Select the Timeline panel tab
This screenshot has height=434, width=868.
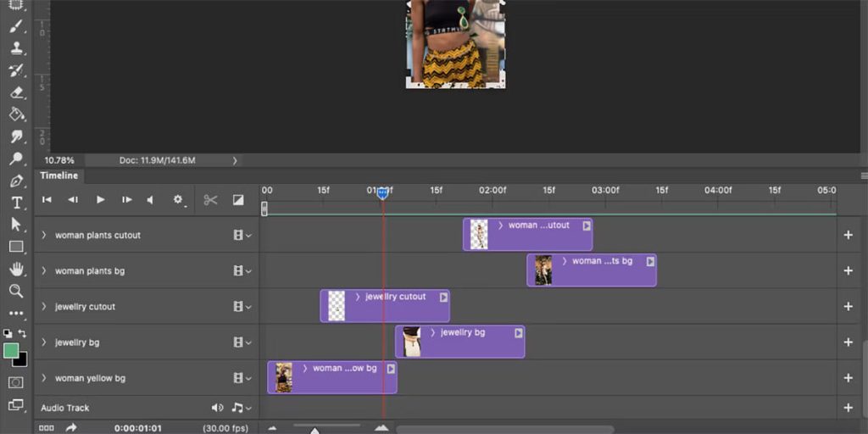[59, 175]
